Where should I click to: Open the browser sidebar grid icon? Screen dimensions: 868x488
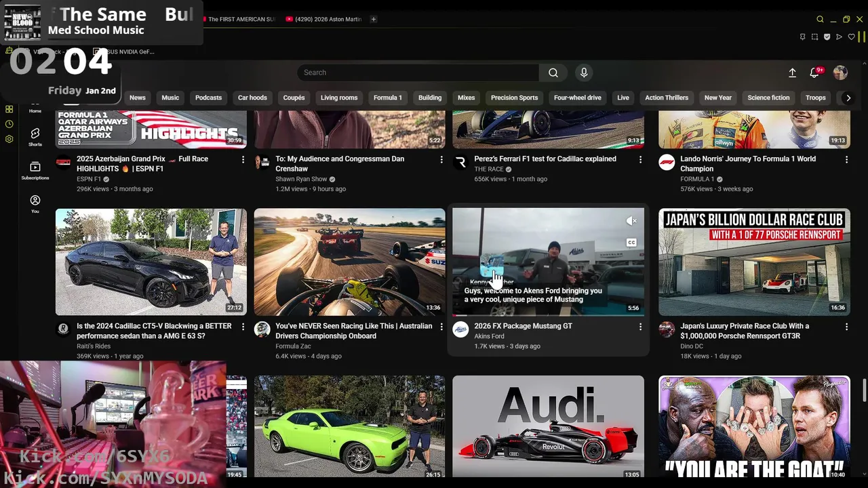[x=9, y=109]
